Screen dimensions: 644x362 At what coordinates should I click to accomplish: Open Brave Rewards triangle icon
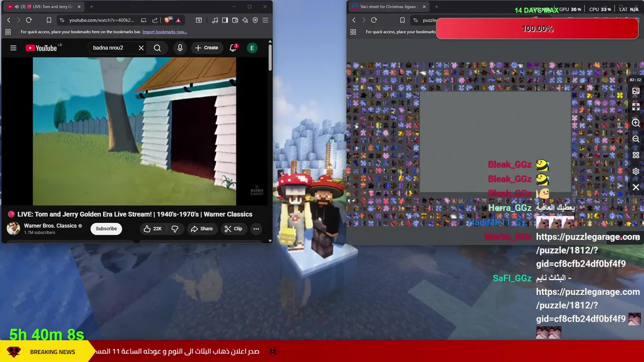click(178, 20)
